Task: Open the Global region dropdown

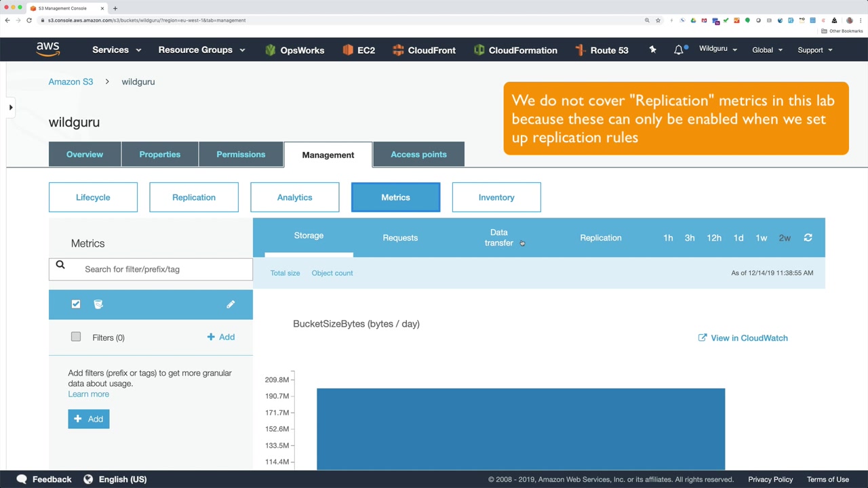Action: 767,50
